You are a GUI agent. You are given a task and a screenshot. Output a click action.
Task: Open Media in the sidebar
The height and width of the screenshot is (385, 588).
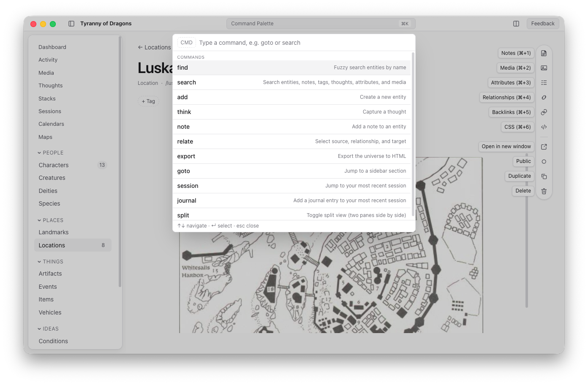(x=73, y=73)
